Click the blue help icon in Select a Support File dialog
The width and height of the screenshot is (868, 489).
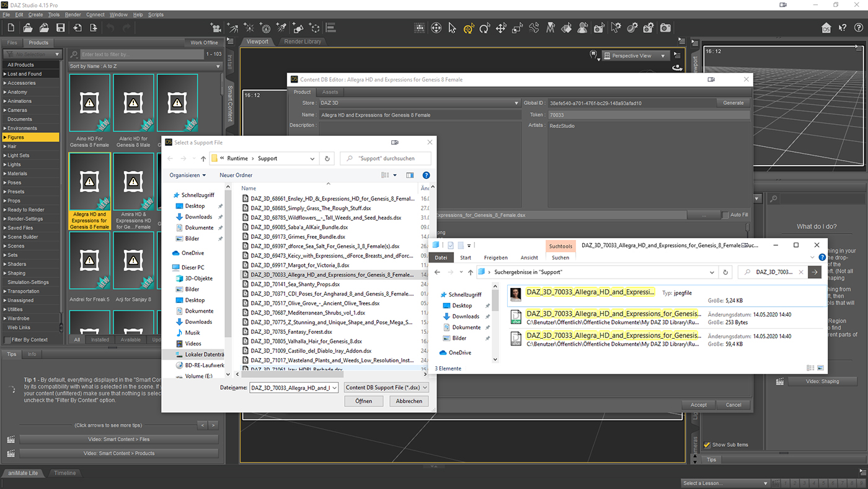[x=426, y=175]
